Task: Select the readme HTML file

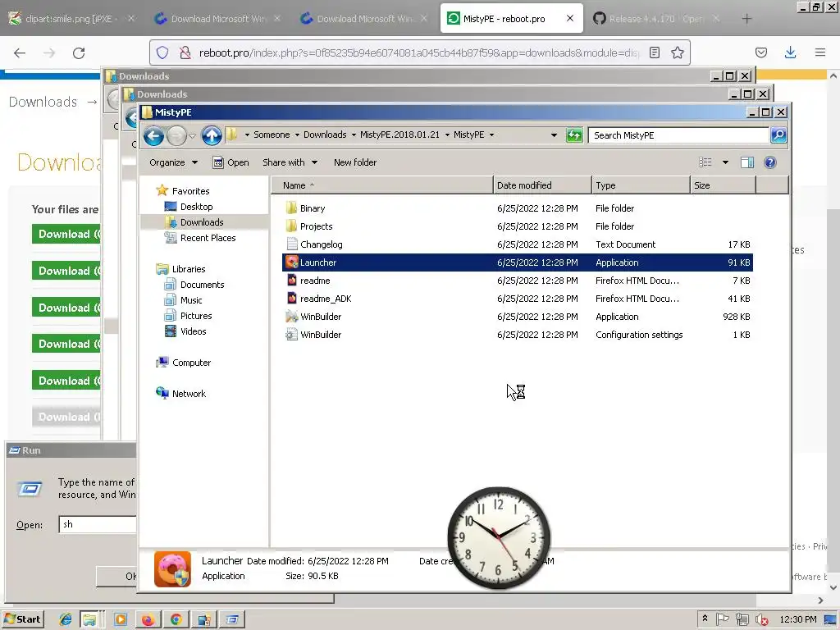Action: click(518, 281)
